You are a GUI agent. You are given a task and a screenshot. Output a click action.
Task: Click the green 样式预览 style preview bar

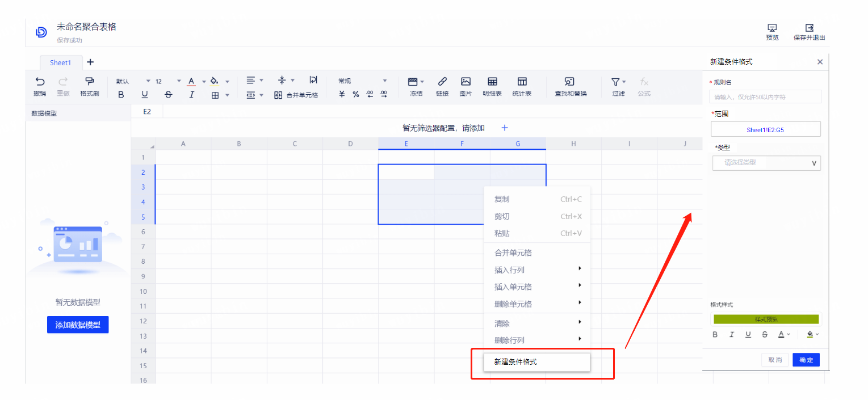point(766,319)
